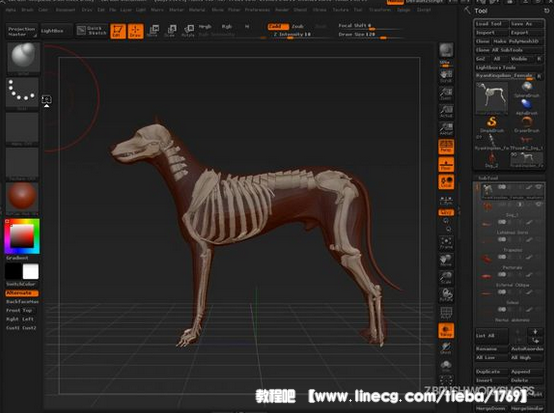Toggle the Zsub mode button

(x=297, y=26)
